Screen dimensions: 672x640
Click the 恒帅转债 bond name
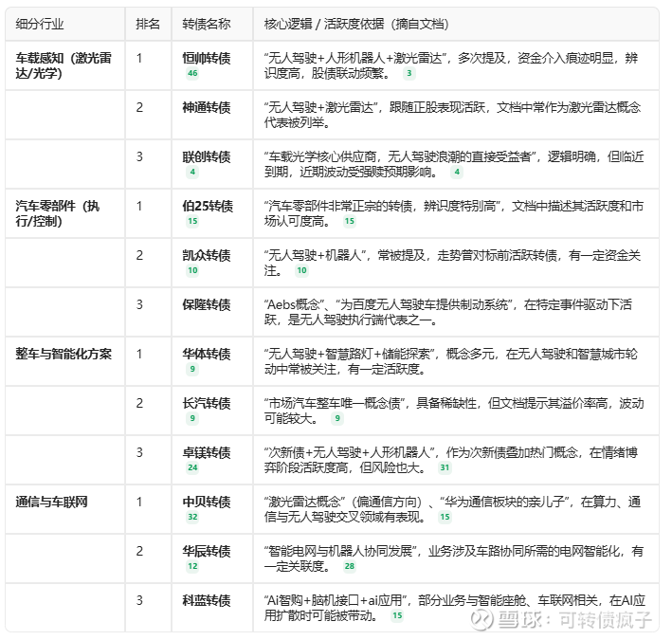click(x=207, y=58)
